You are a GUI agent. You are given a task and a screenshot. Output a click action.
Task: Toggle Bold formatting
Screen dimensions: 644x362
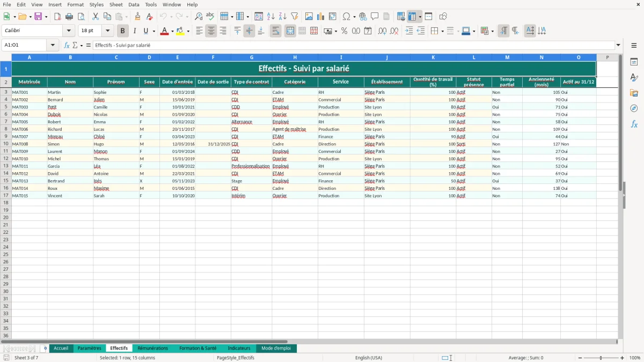tap(123, 31)
